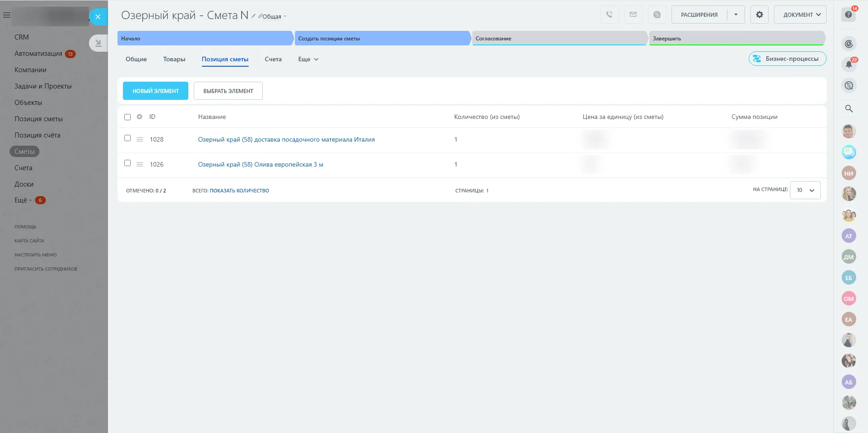Viewport: 868px width, 433px height.
Task: Tick the checkbox for row 1026
Action: point(128,163)
